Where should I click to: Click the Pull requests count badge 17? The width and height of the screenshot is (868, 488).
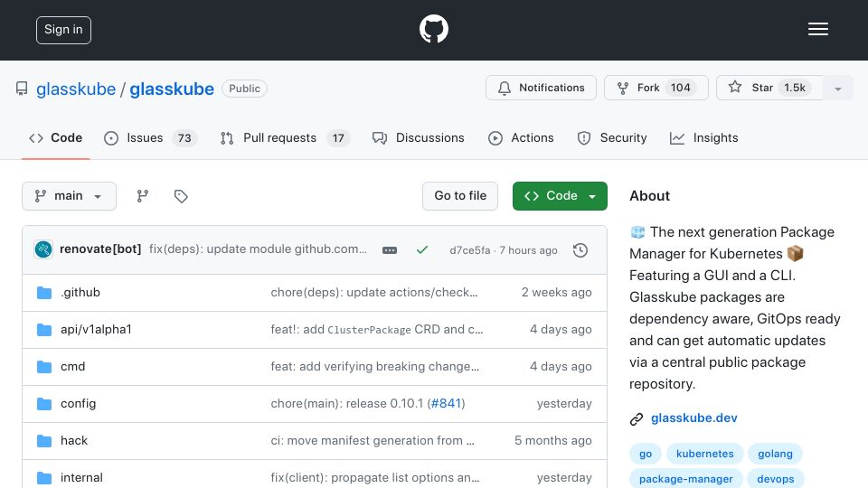[338, 137]
